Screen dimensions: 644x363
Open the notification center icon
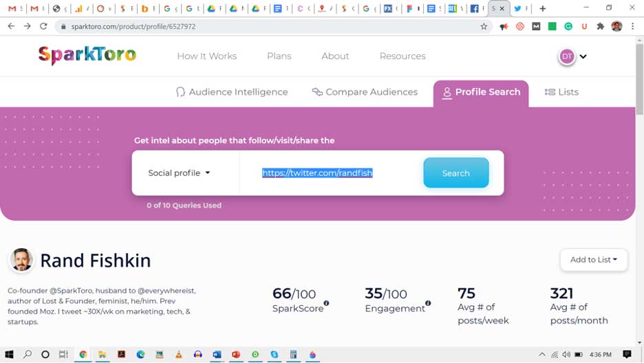(x=627, y=354)
